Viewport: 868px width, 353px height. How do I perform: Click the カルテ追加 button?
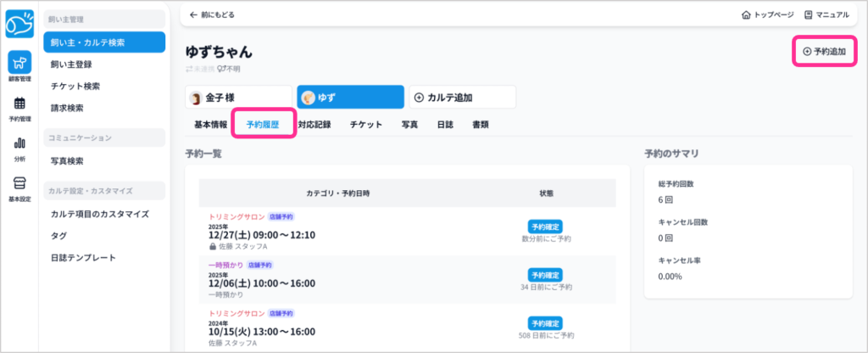462,98
